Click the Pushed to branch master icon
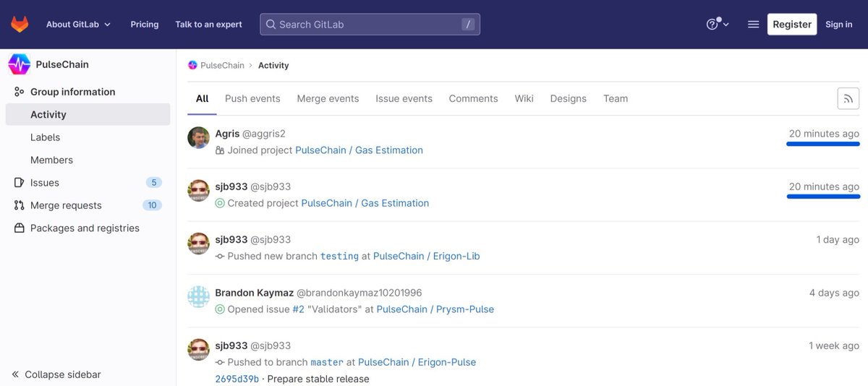 click(220, 362)
